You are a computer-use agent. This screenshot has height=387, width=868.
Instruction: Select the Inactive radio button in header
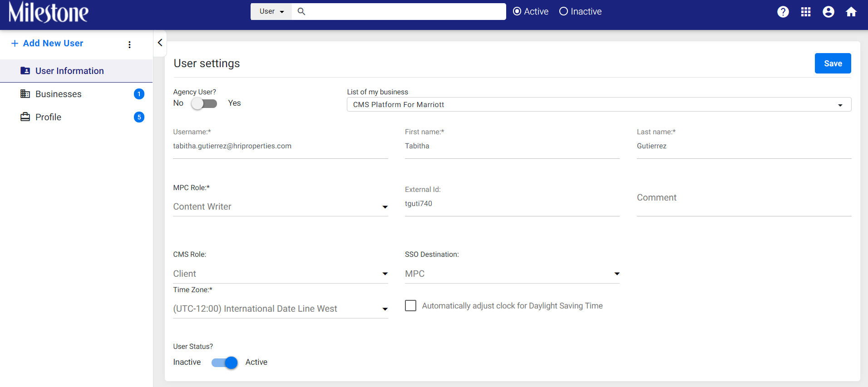tap(563, 11)
